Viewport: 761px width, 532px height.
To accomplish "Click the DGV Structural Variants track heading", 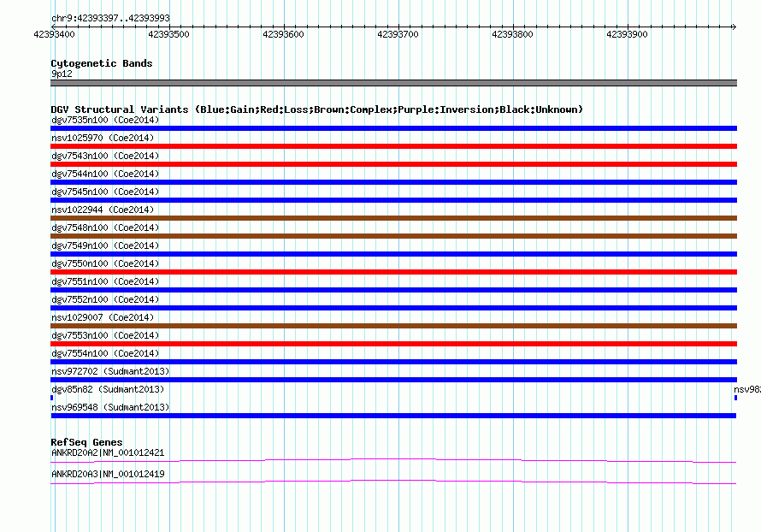I will pos(316,109).
